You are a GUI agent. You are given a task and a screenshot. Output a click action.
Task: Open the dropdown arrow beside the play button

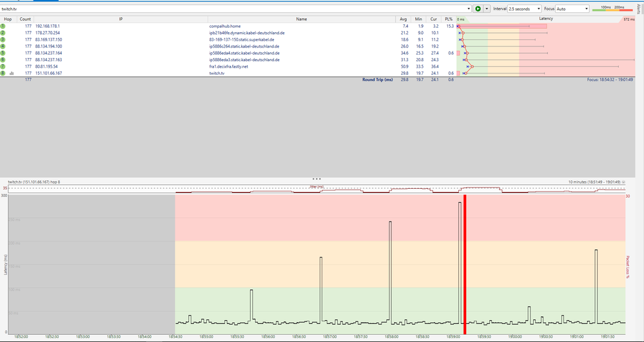click(x=487, y=8)
